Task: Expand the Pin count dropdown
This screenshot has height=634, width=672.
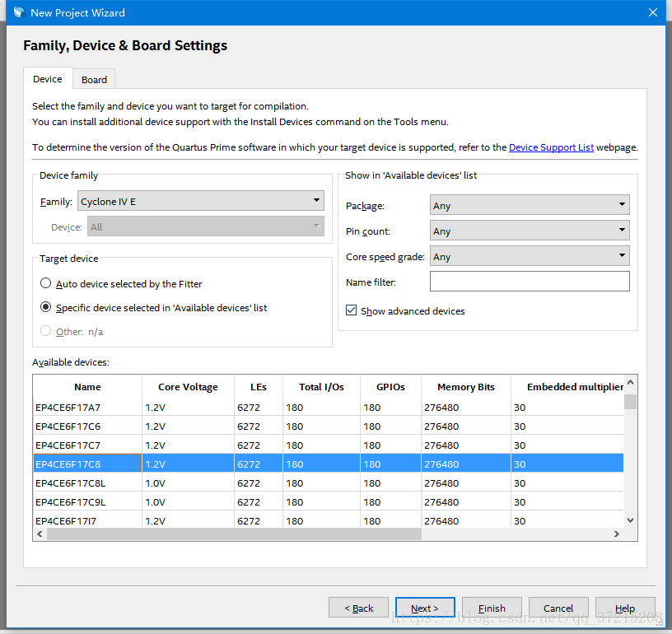Action: tap(530, 231)
